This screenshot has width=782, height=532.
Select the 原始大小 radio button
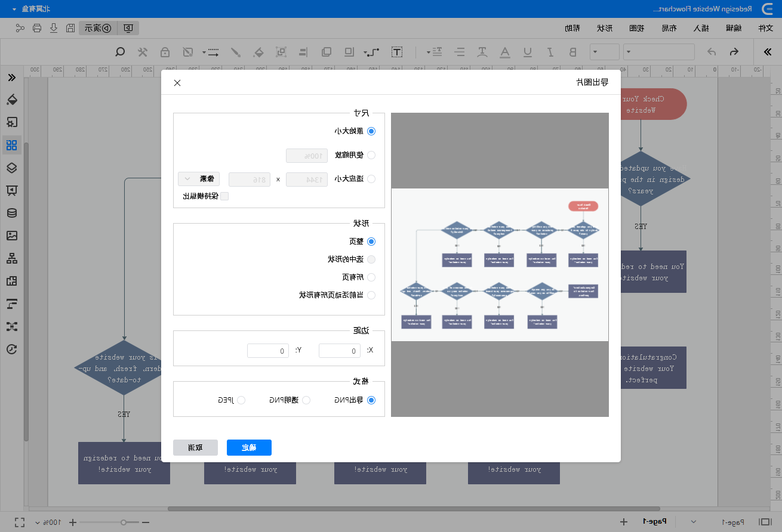(x=371, y=131)
